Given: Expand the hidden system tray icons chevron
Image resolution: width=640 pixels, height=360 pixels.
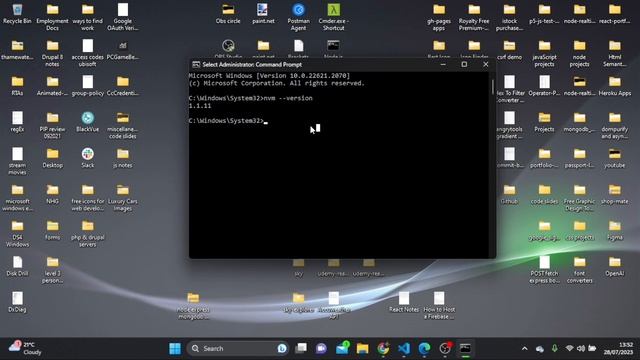Looking at the screenshot, I should pyautogui.click(x=524, y=349).
